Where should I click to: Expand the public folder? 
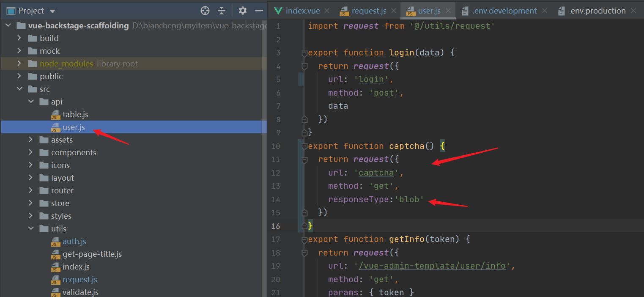click(19, 76)
